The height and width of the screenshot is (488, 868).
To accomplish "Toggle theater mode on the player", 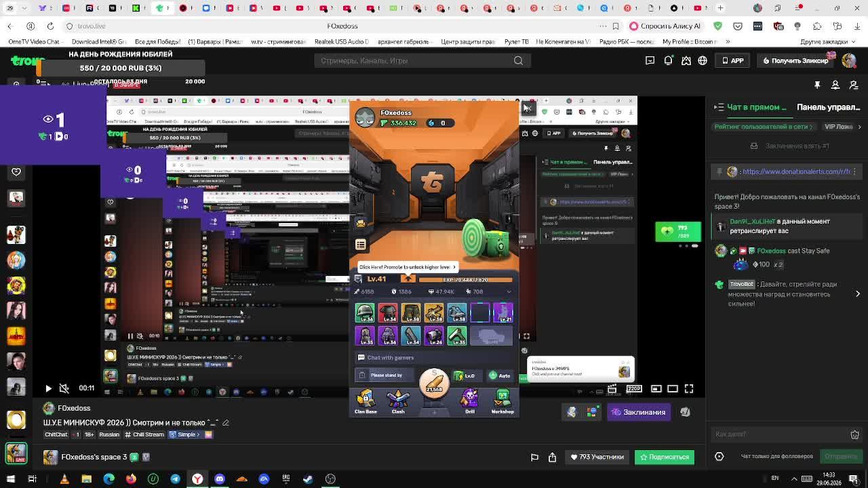I will 673,388.
